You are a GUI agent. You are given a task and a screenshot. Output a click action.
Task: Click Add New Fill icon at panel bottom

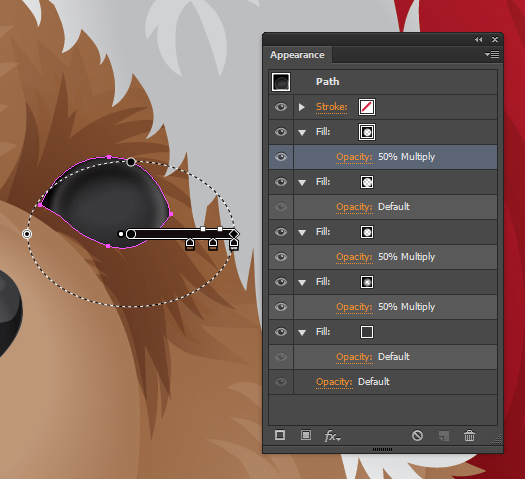[306, 435]
